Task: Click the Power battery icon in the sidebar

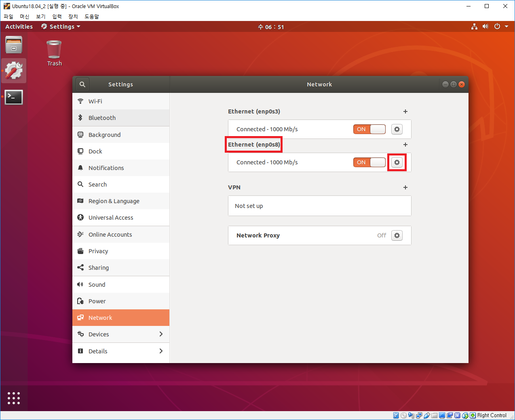Action: (80, 301)
